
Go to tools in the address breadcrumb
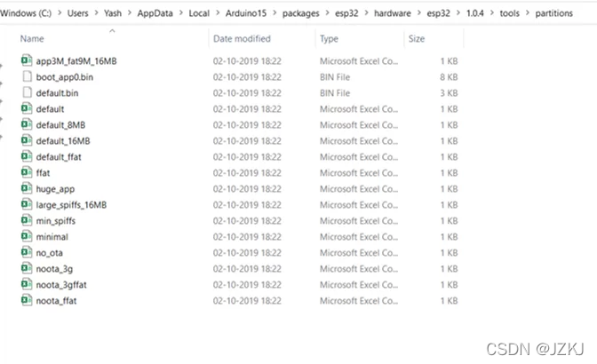point(509,13)
